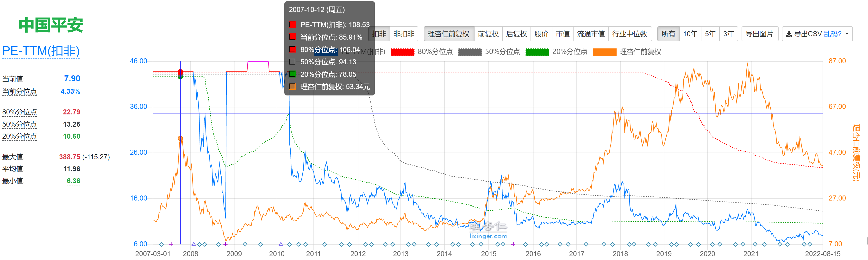Click the purple triangle marker near 2010

pos(281,244)
